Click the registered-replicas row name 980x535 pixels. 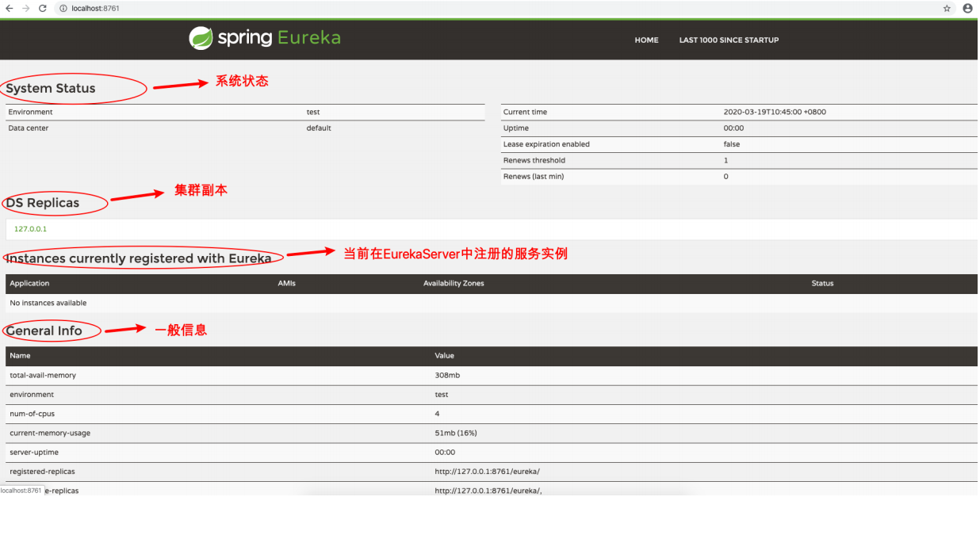42,472
